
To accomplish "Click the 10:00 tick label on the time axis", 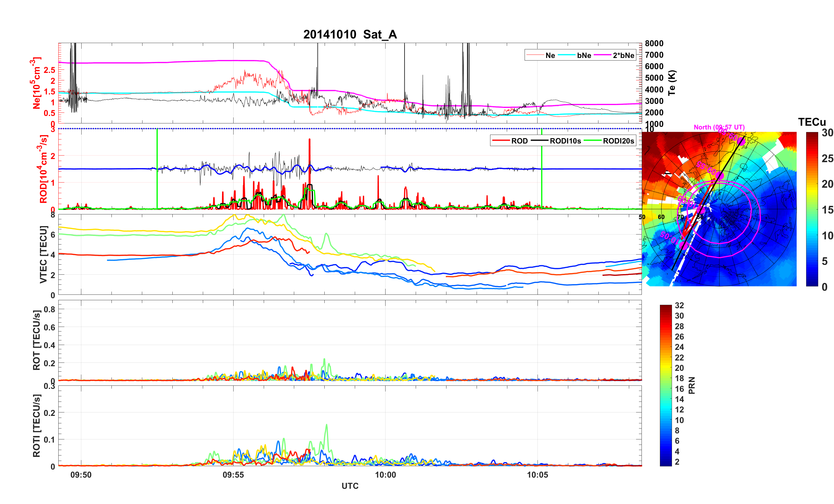I will [x=385, y=475].
